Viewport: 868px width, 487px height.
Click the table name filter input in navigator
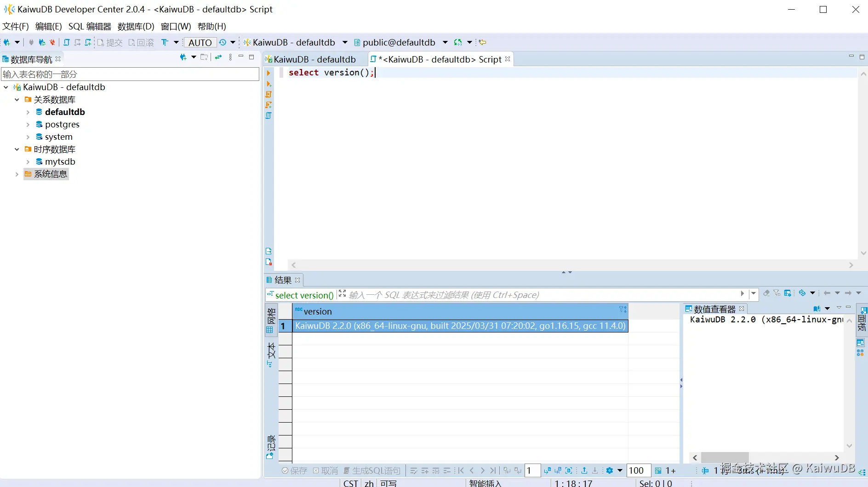(x=130, y=74)
